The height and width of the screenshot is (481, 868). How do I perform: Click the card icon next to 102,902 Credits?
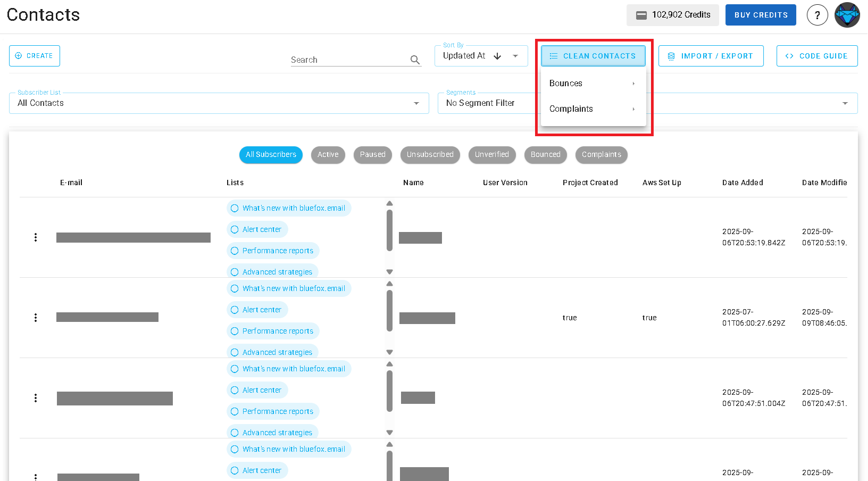point(641,15)
